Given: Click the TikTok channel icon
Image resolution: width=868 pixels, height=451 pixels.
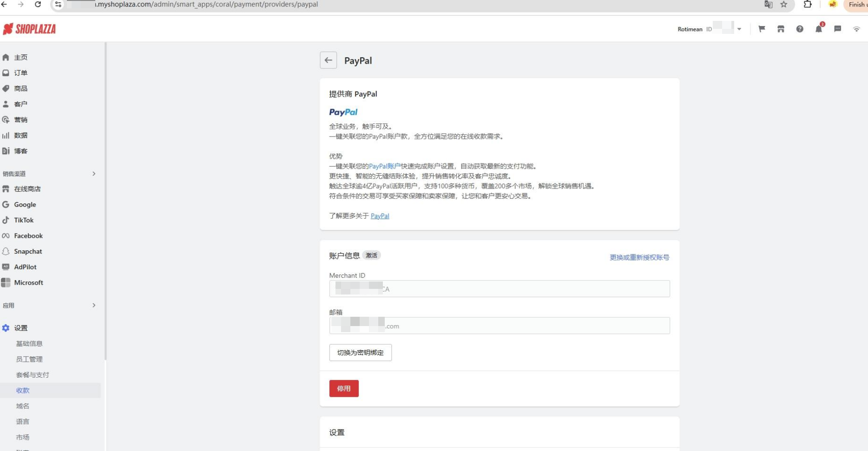Looking at the screenshot, I should [6, 220].
